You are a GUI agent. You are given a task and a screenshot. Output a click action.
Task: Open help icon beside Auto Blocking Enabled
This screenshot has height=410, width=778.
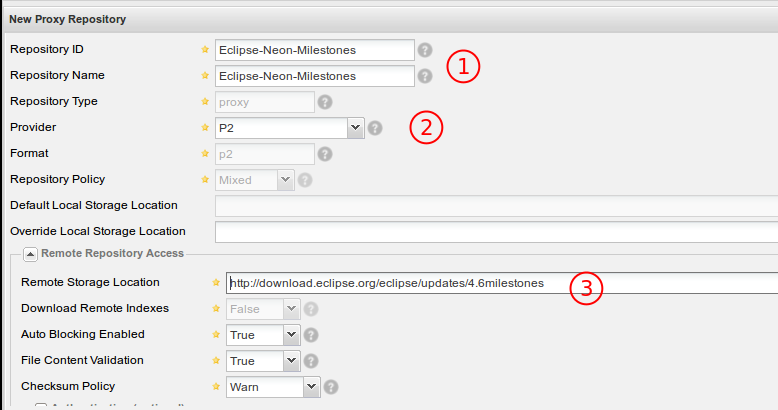point(311,335)
